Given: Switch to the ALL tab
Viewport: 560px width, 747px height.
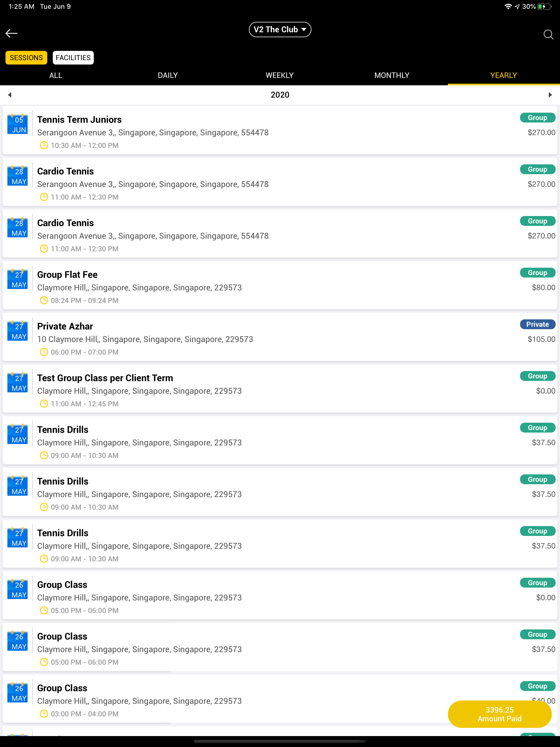Looking at the screenshot, I should pos(56,75).
